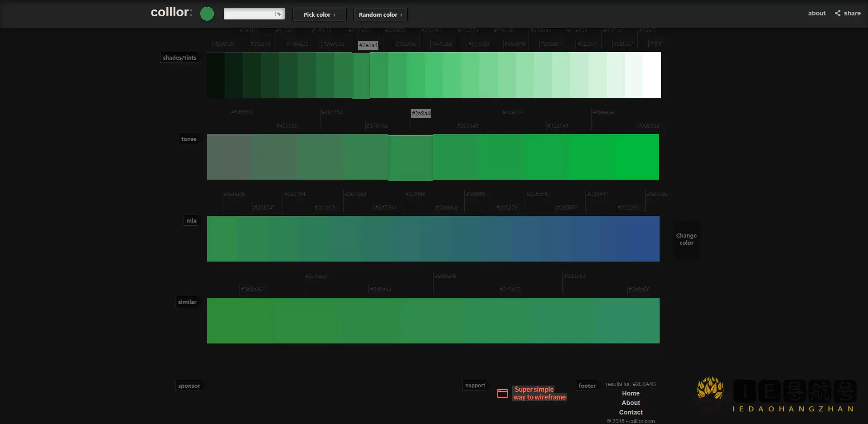This screenshot has height=424, width=868.
Task: Select the blue end of mix gradient
Action: [x=644, y=238]
